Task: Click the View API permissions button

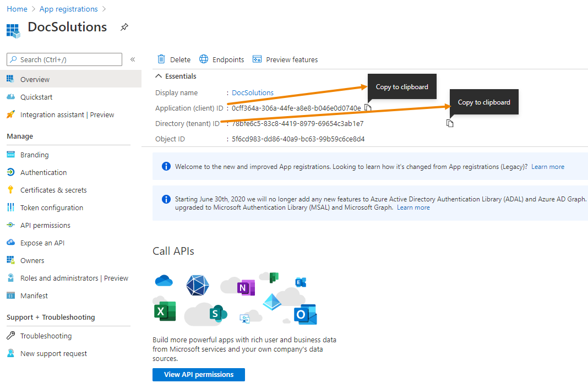Action: [x=199, y=374]
